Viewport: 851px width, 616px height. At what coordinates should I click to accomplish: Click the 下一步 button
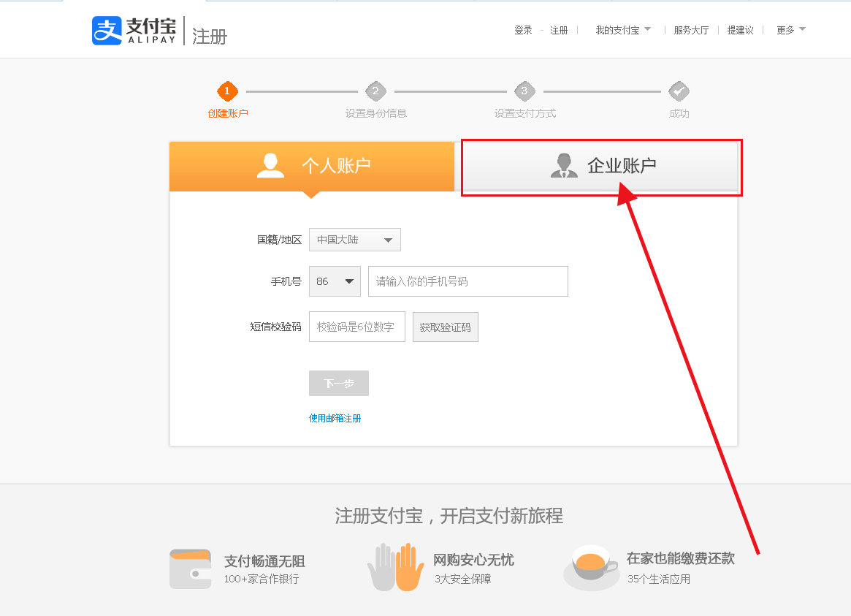(338, 383)
